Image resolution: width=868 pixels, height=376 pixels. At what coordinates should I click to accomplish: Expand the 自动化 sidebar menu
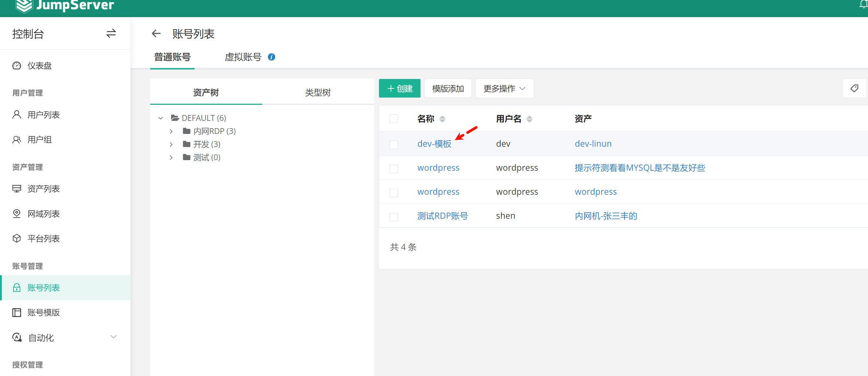(113, 337)
